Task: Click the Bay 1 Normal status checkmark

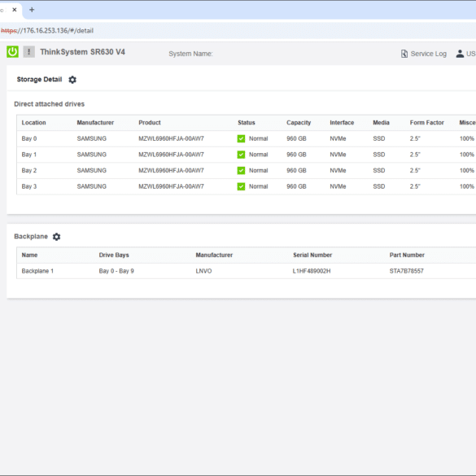Action: point(241,155)
